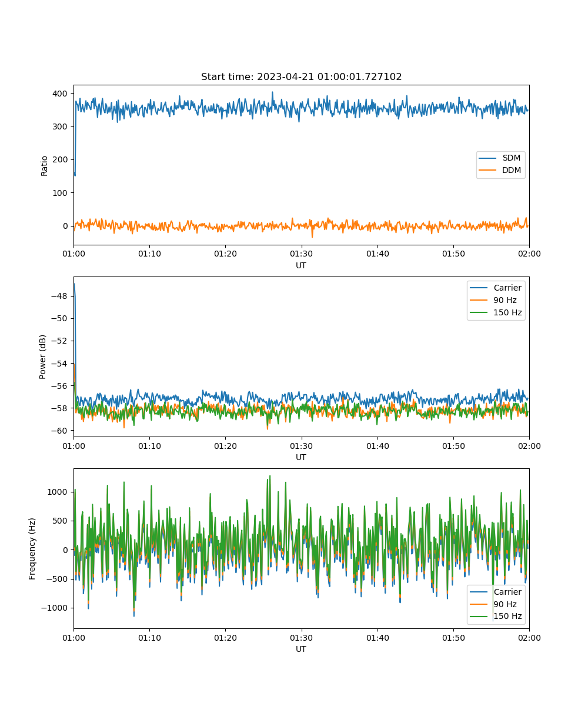Click the UT label under the Ratio plot

[301, 265]
